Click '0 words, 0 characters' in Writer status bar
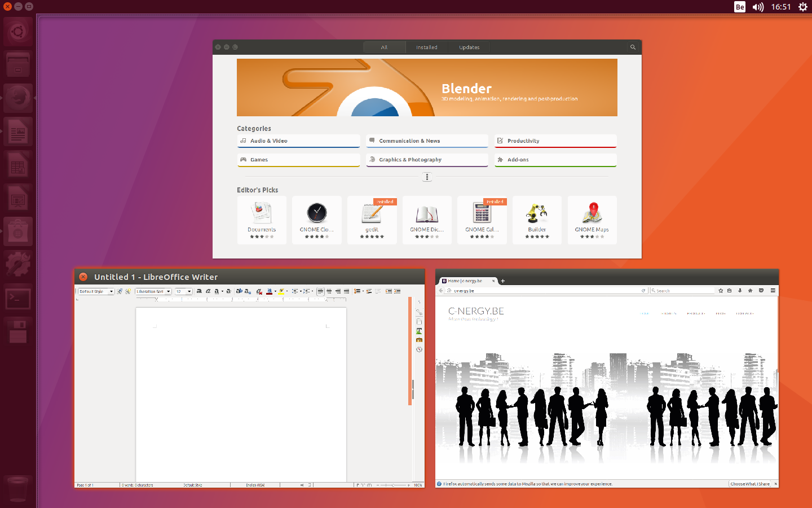The image size is (812, 508). pyautogui.click(x=137, y=485)
